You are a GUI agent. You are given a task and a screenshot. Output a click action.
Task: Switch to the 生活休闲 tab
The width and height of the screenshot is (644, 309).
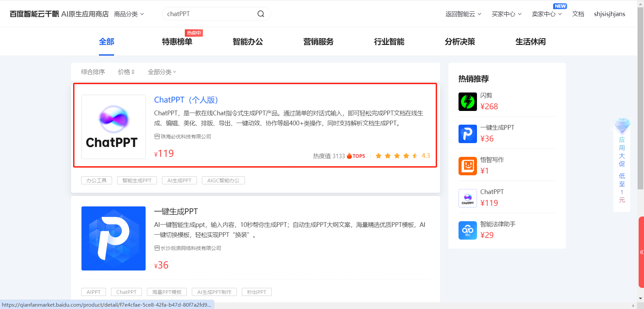[x=531, y=42]
